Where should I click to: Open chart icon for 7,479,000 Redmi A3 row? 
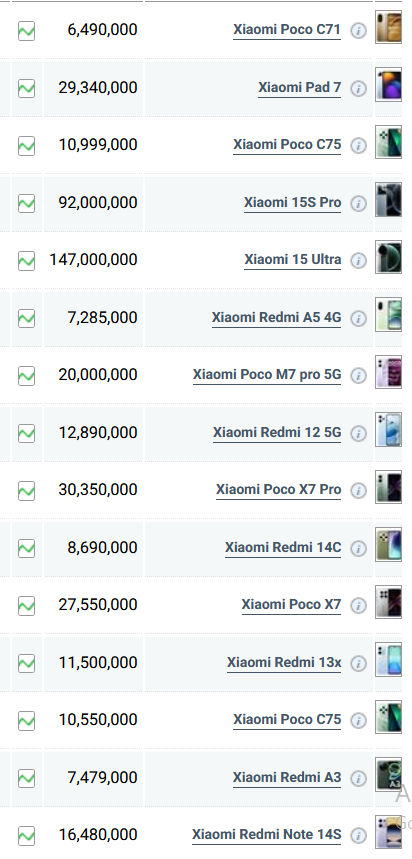[26, 778]
